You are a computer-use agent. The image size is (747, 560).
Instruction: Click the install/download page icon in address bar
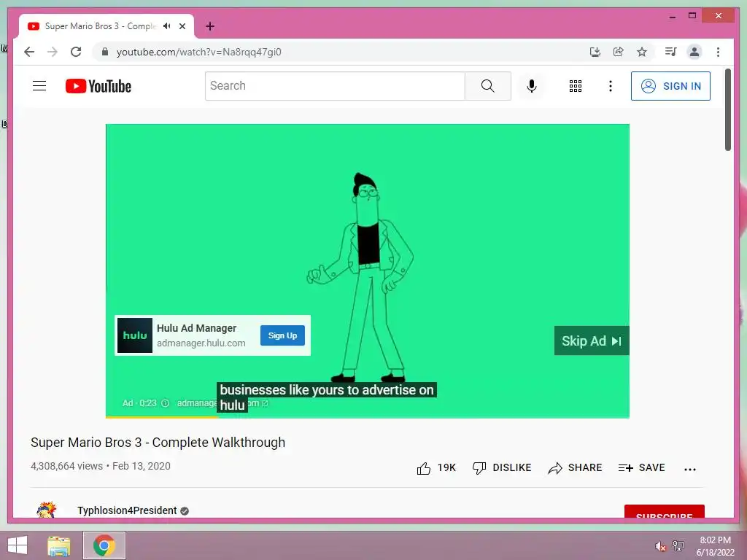click(595, 52)
